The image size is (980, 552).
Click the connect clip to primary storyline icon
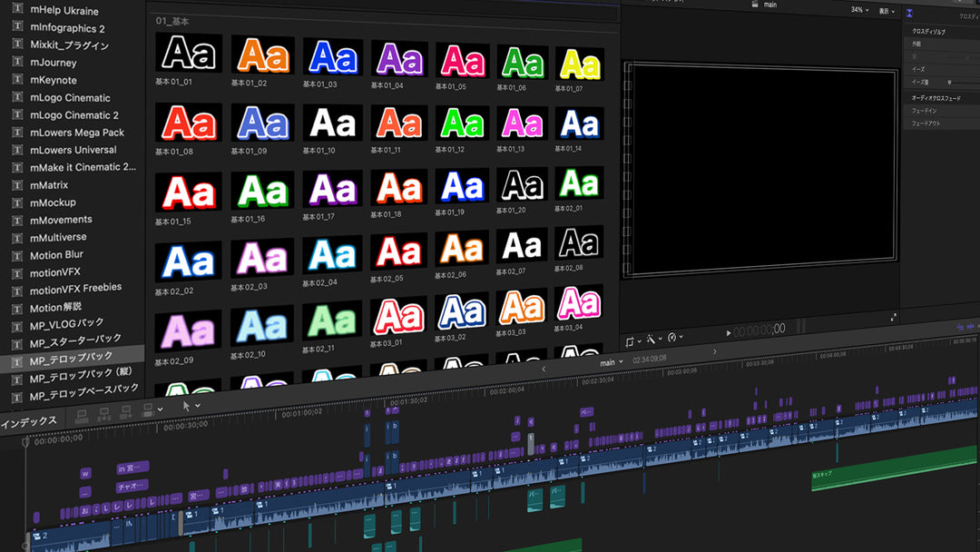(81, 414)
